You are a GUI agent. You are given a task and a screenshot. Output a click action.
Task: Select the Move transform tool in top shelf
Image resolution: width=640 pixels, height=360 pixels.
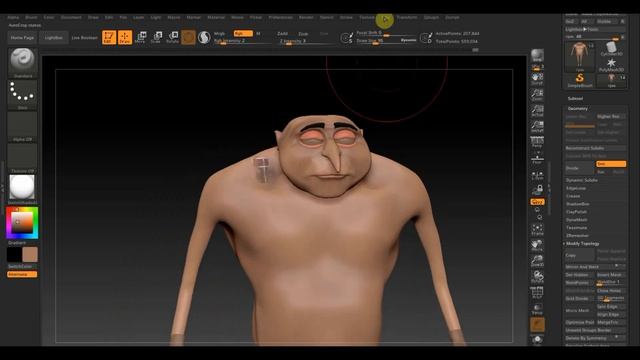coord(141,37)
